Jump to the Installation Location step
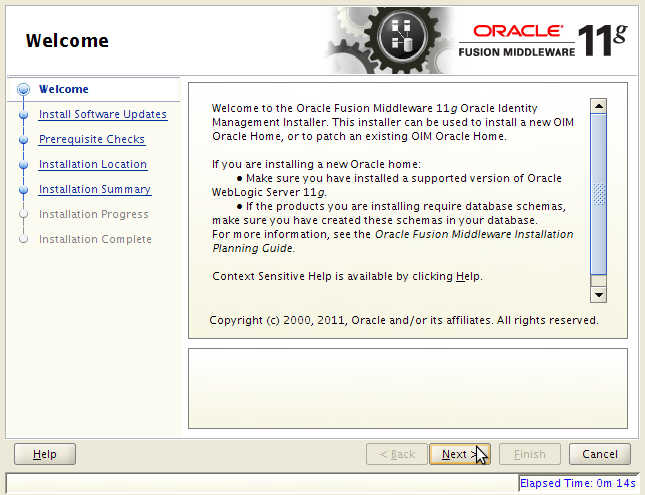 coord(92,164)
